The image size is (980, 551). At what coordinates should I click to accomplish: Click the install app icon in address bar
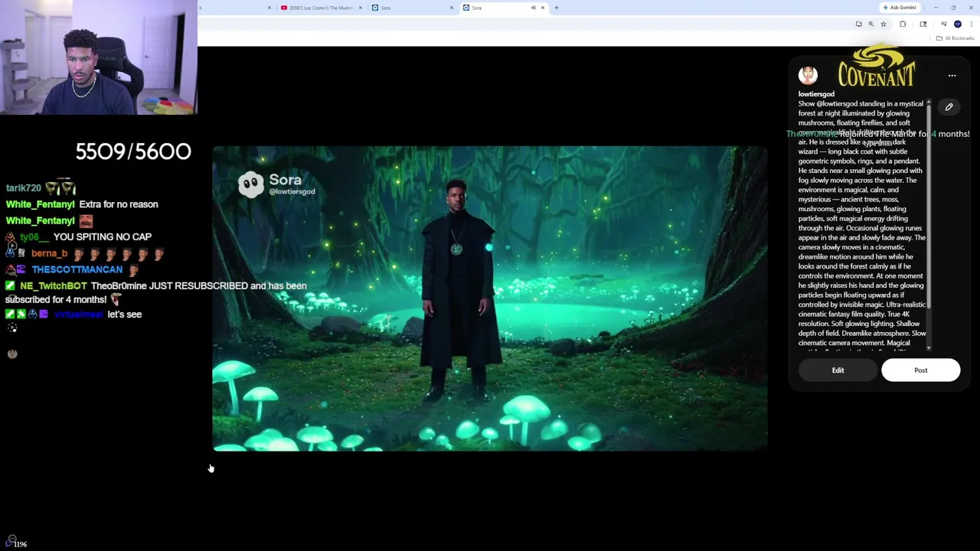tap(858, 24)
